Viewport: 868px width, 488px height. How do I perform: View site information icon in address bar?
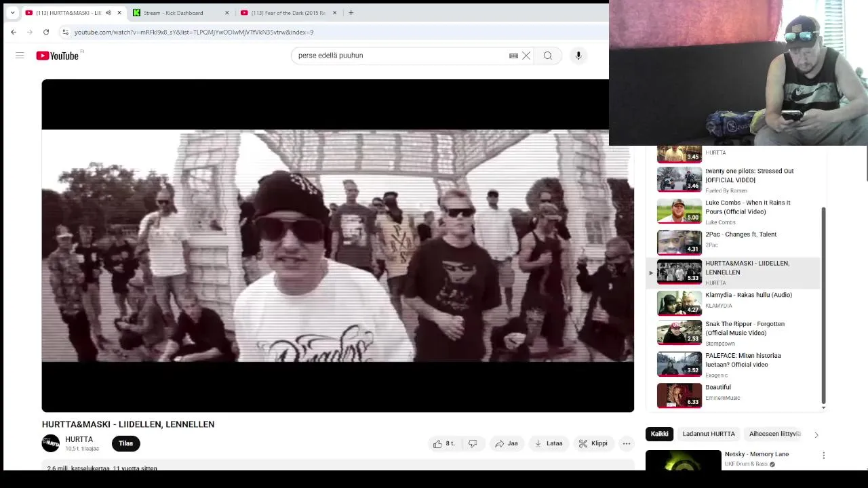tap(65, 32)
